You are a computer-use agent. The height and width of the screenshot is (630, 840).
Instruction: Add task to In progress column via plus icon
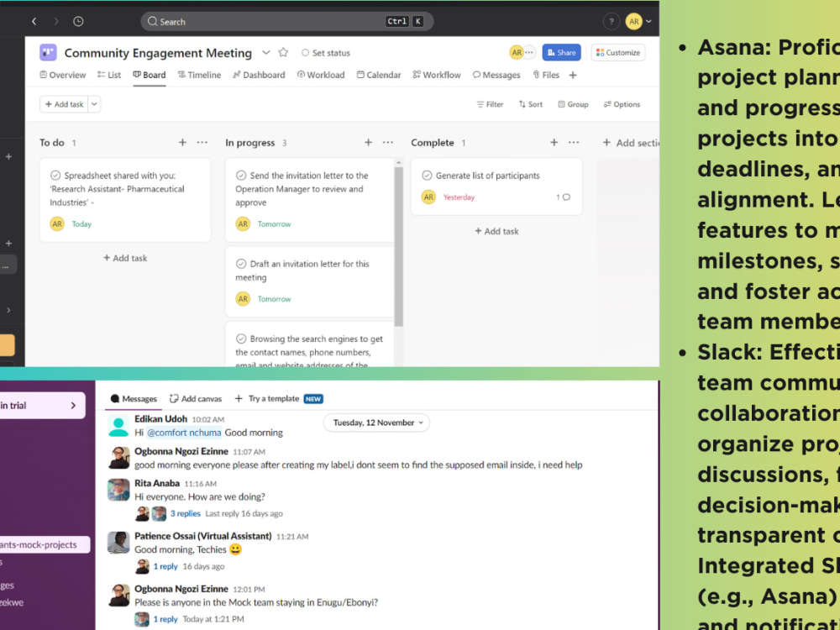(368, 143)
